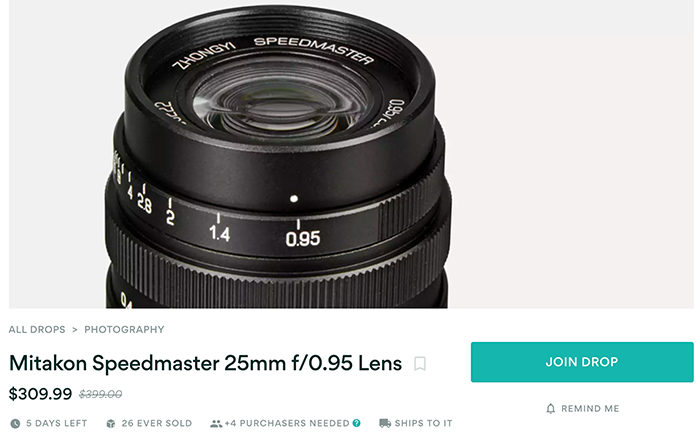Click the box icon beside 26 Ever Sold
The width and height of the screenshot is (700, 432).
coord(111,424)
